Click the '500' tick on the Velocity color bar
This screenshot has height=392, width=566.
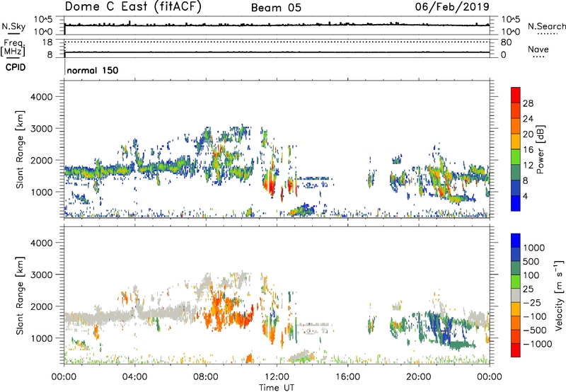click(x=532, y=261)
